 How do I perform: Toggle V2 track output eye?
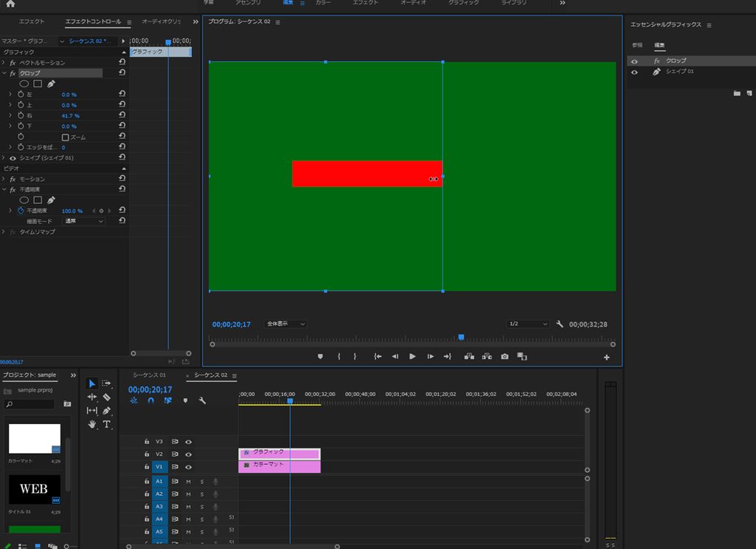[188, 454]
